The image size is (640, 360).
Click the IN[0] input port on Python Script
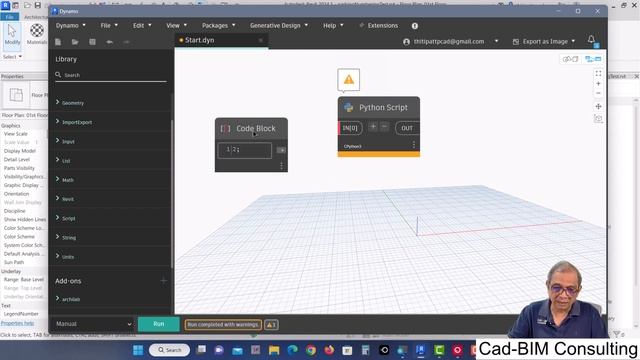click(x=350, y=128)
